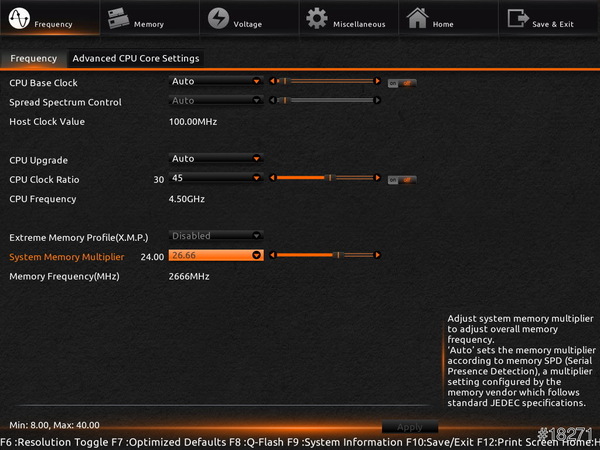The image size is (600, 450).
Task: Select the CPU Clock Ratio label
Action: (44, 180)
